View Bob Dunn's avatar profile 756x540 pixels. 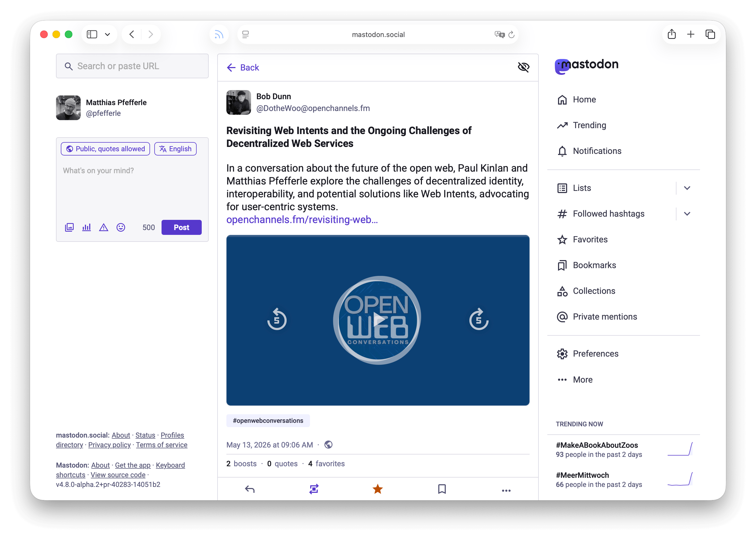[x=238, y=102]
